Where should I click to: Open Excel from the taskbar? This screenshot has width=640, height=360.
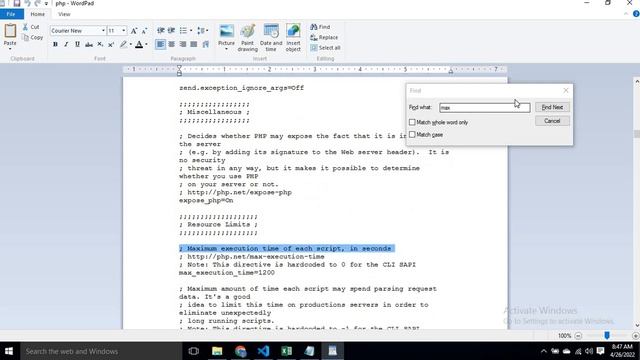286,351
